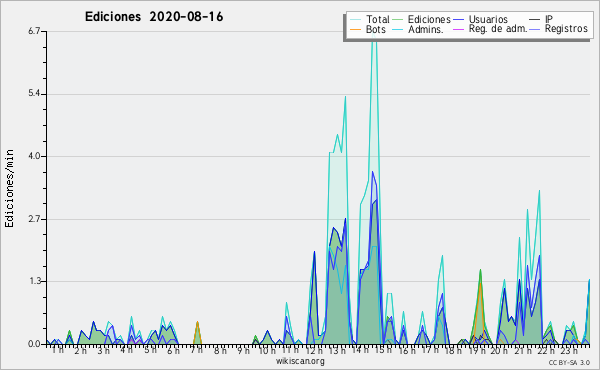
Task: Click the '0.0' y-axis value
Action: (x=34, y=344)
